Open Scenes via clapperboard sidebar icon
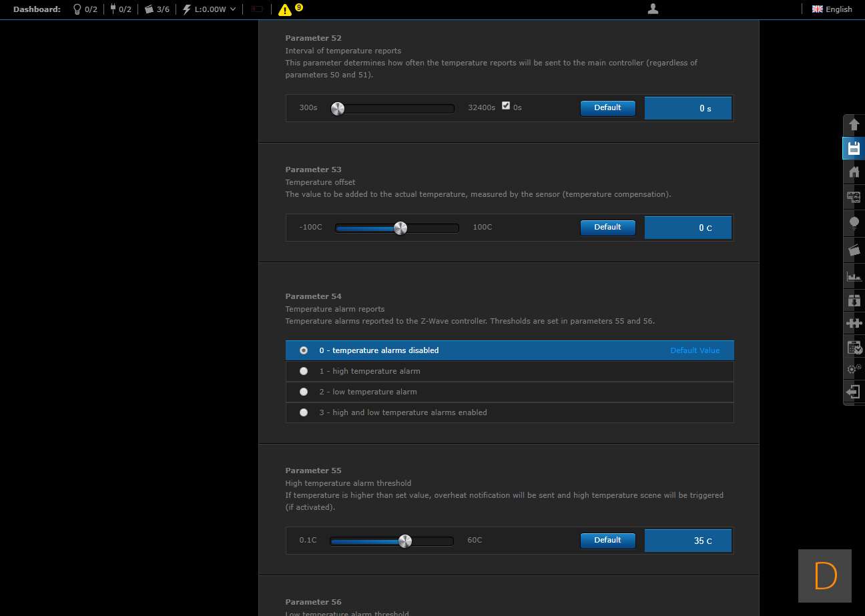 coord(854,250)
